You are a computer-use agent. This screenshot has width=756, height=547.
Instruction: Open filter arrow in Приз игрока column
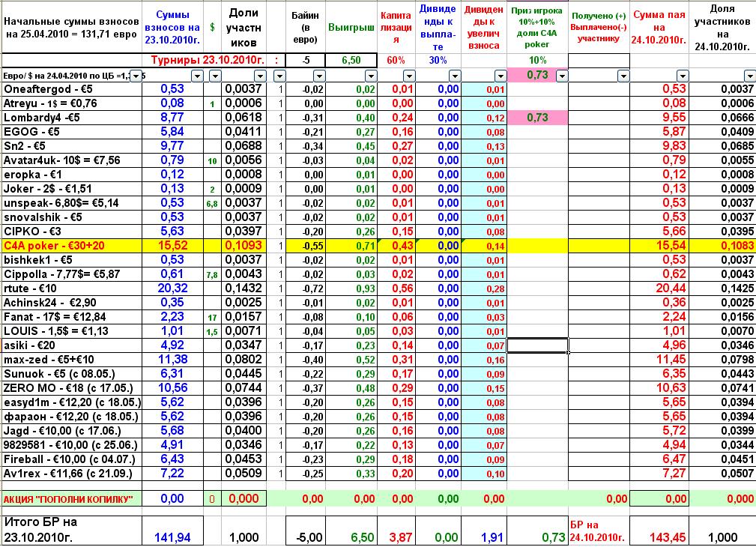(x=561, y=76)
